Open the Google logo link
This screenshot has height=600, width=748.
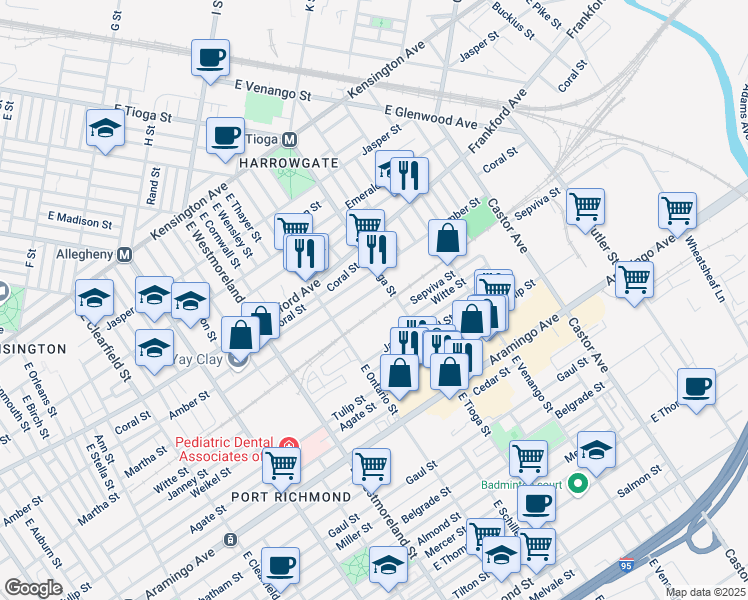pos(33,589)
